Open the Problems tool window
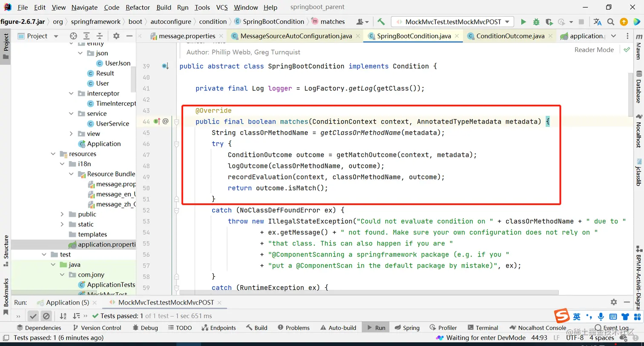644x346 pixels. point(293,328)
